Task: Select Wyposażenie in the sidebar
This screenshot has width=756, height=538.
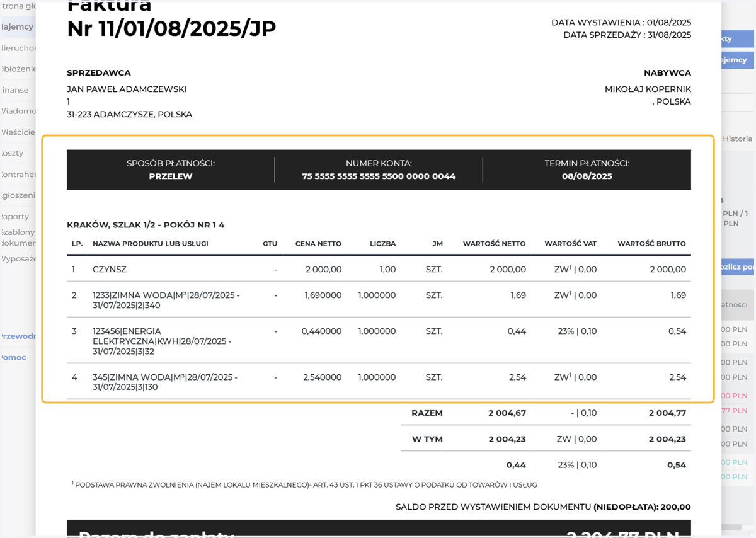Action: [x=18, y=259]
